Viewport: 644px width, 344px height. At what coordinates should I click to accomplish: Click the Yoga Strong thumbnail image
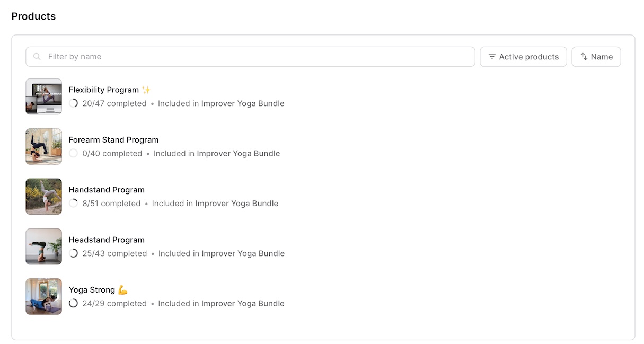[44, 296]
